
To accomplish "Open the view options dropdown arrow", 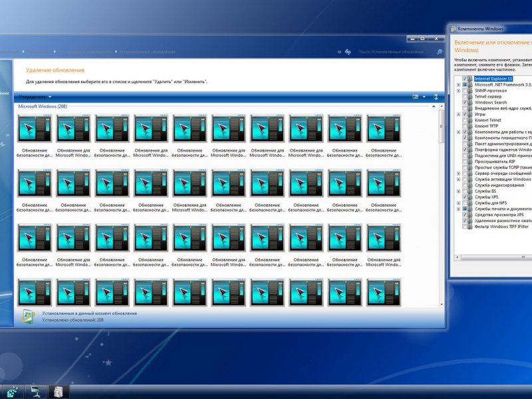I will coord(424,97).
